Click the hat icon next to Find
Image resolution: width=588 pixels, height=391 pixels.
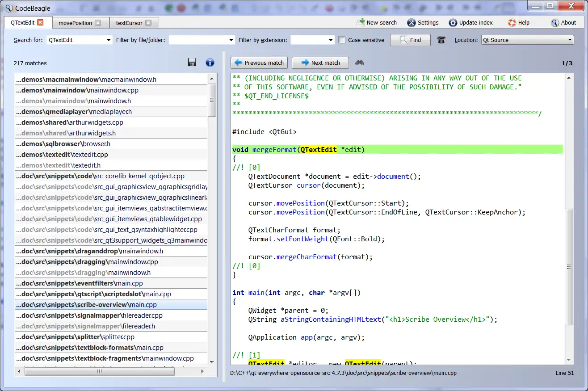click(441, 40)
